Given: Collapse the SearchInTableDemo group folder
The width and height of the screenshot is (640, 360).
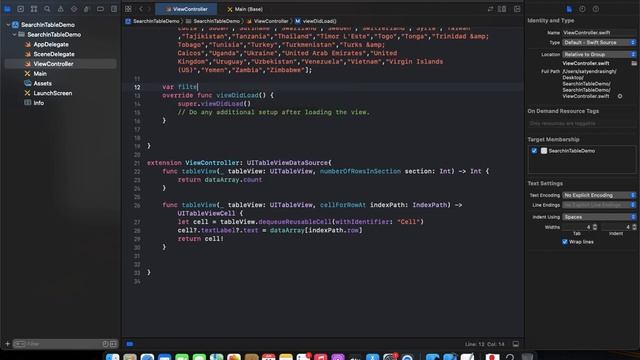Looking at the screenshot, I should 14,35.
